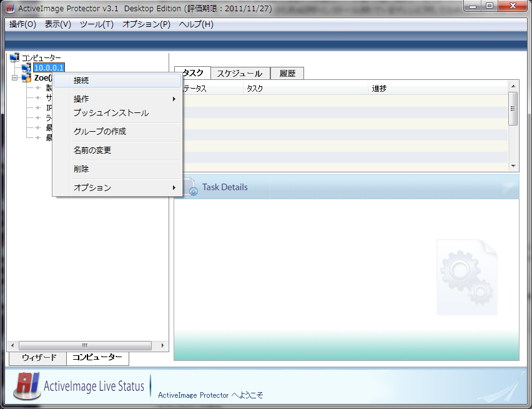Image resolution: width=532 pixels, height=409 pixels.
Task: Click the Zoe computer node icon
Action: click(26, 78)
